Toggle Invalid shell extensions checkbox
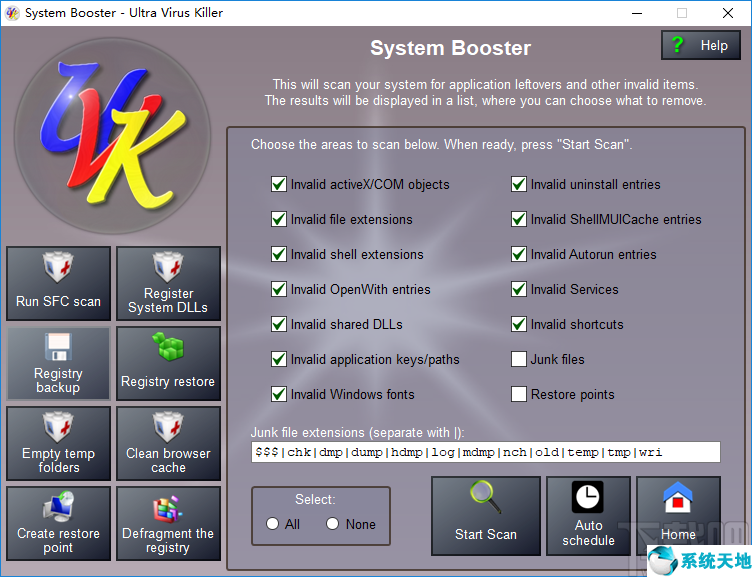Image resolution: width=752 pixels, height=577 pixels. pos(279,254)
